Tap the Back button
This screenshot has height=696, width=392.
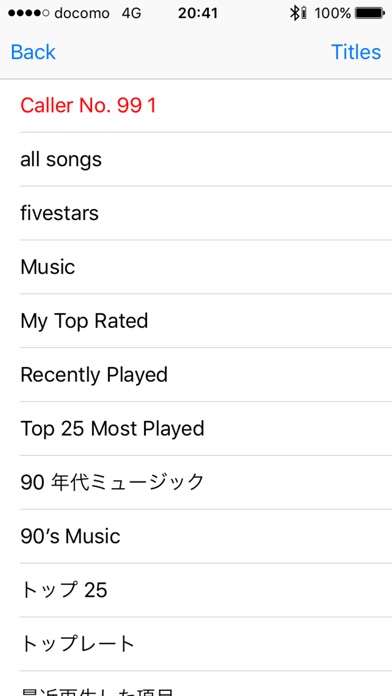point(33,52)
